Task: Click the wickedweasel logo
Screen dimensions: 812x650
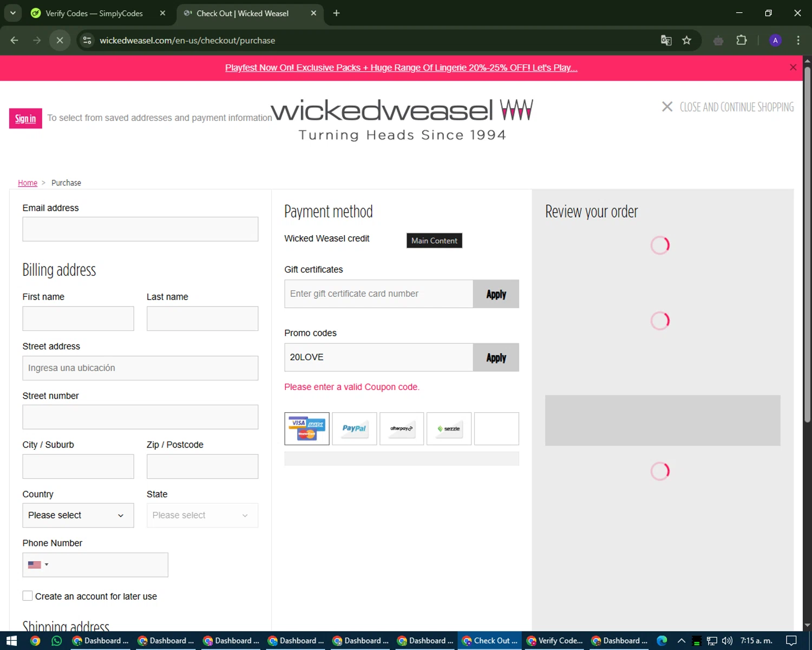Action: pos(402,120)
